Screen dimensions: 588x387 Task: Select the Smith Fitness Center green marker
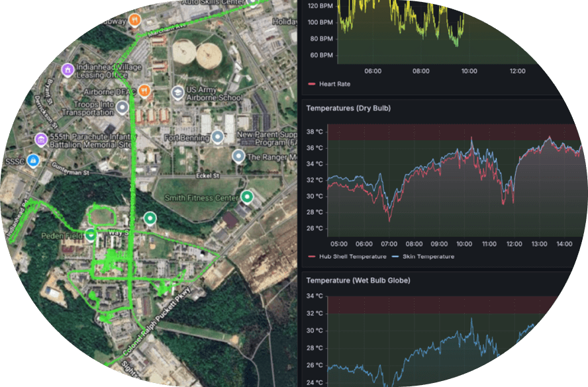(x=247, y=196)
